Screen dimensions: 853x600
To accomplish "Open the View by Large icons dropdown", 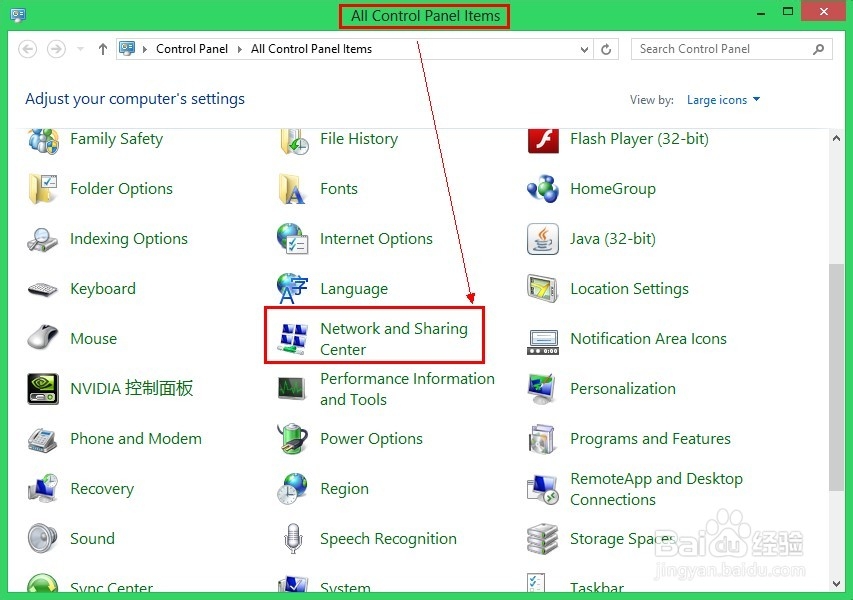I will [x=723, y=100].
